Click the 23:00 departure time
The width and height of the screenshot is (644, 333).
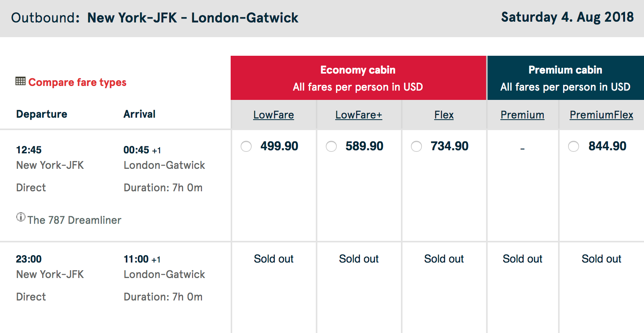coord(29,259)
